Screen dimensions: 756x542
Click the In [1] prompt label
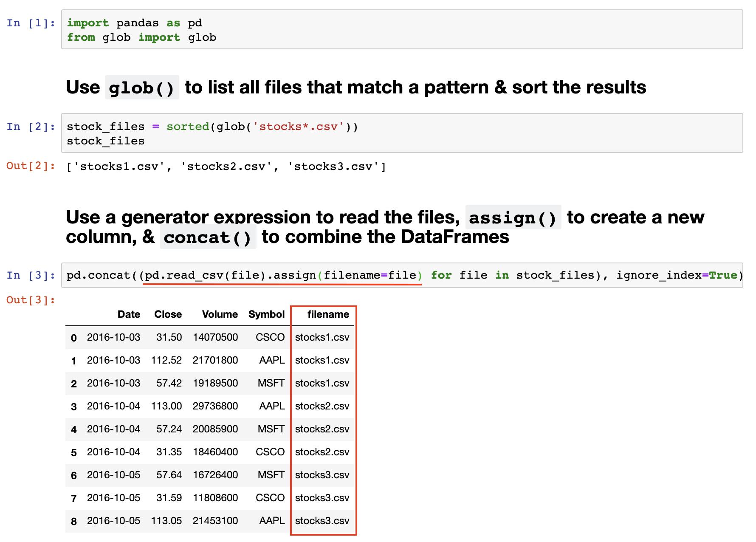(x=31, y=23)
